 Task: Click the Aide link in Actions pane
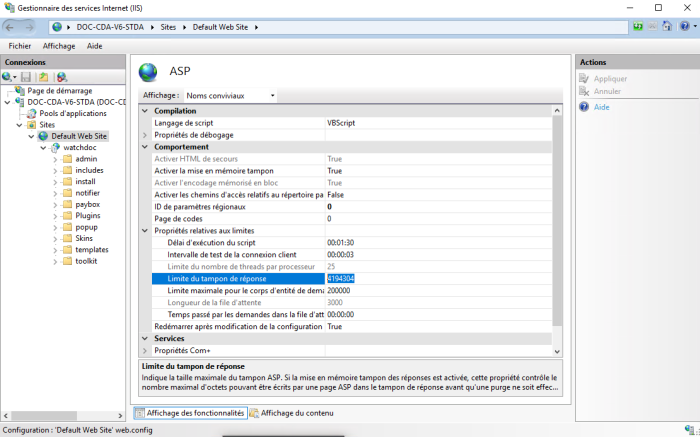[x=601, y=107]
